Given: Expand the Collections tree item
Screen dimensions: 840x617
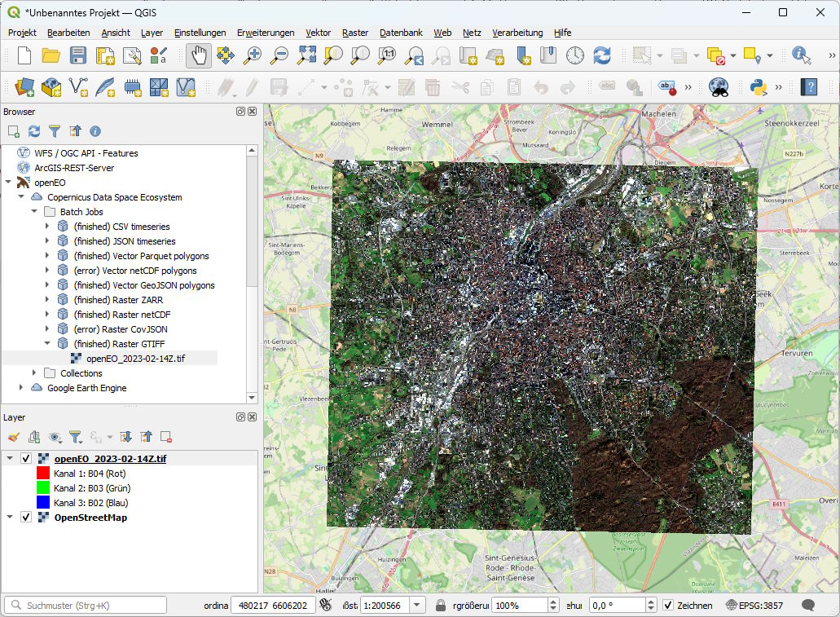Looking at the screenshot, I should click(33, 372).
